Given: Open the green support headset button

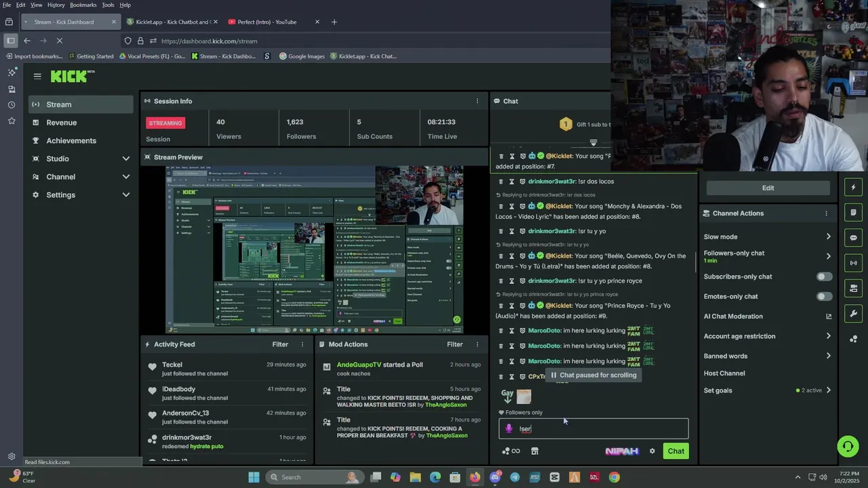Looking at the screenshot, I should pyautogui.click(x=848, y=446).
